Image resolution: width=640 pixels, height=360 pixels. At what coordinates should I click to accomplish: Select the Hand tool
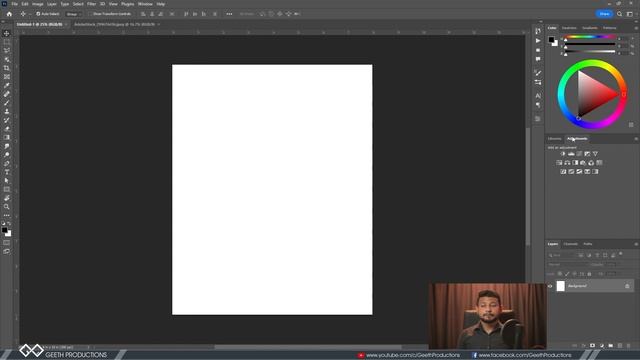pos(7,198)
